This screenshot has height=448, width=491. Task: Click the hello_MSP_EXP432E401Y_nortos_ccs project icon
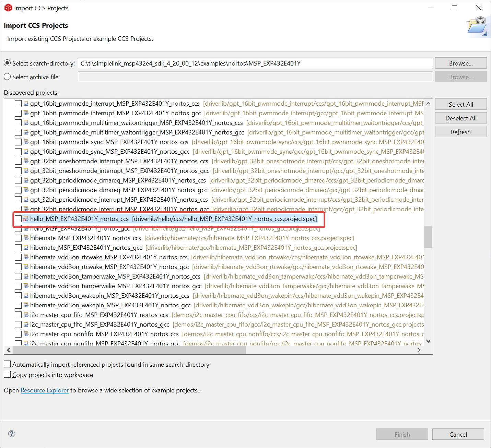[26, 219]
